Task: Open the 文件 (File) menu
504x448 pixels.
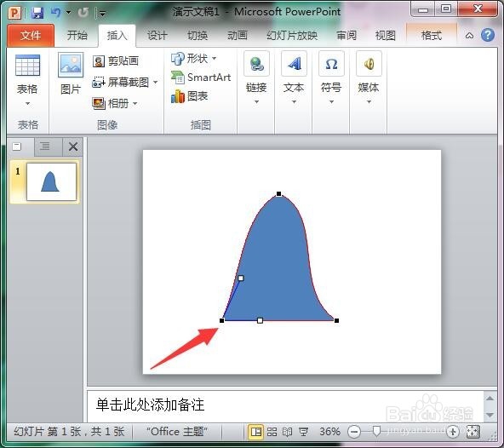Action: tap(31, 35)
